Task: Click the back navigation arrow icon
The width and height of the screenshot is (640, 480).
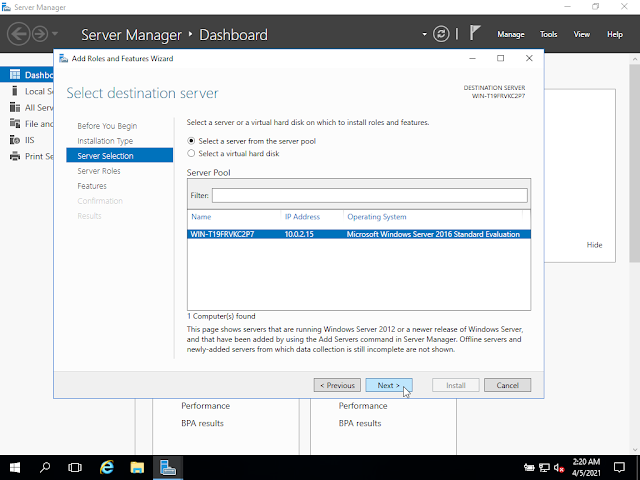Action: (x=18, y=34)
